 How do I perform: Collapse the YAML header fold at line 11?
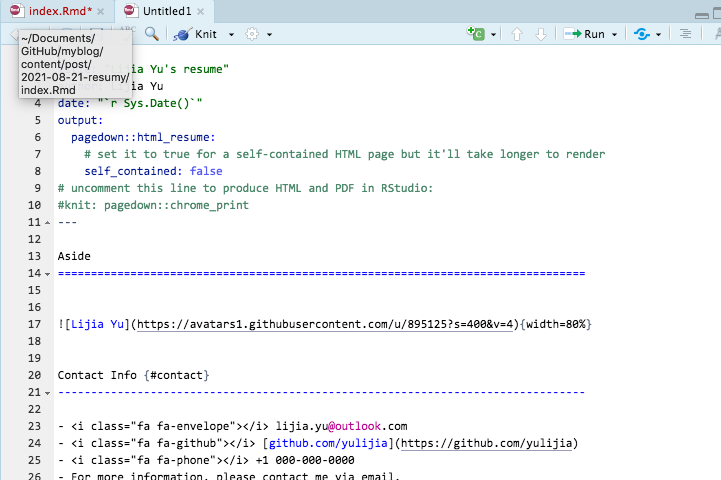coord(49,222)
